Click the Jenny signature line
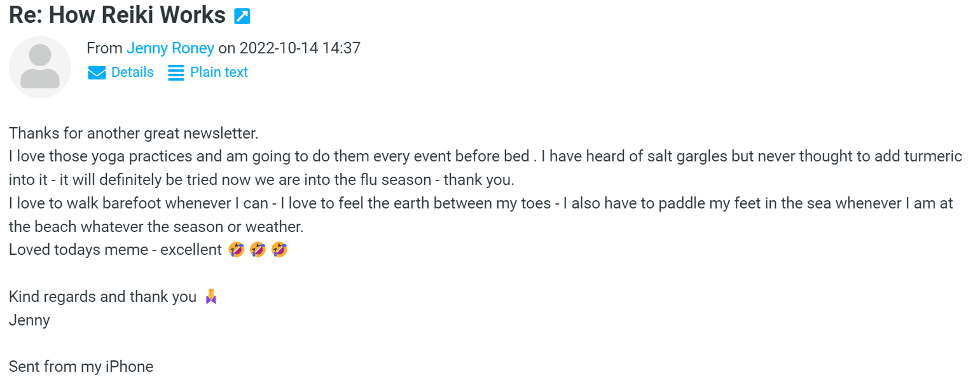 (x=29, y=320)
